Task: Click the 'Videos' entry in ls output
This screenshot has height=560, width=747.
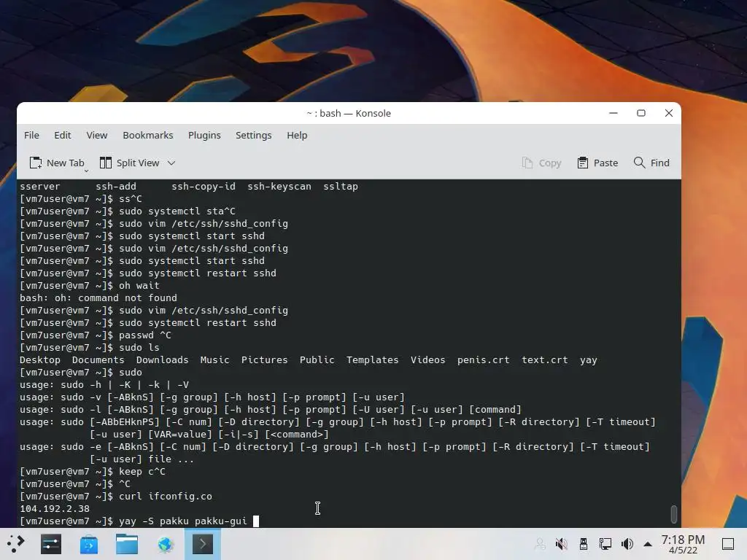Action: pyautogui.click(x=427, y=360)
